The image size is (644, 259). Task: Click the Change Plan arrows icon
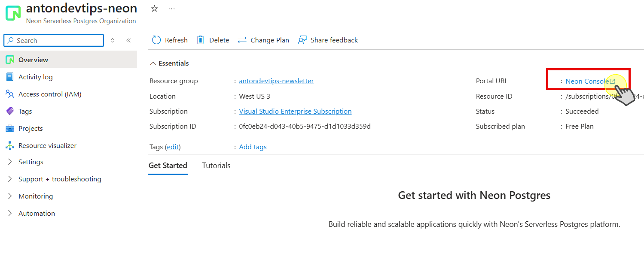[x=242, y=40]
